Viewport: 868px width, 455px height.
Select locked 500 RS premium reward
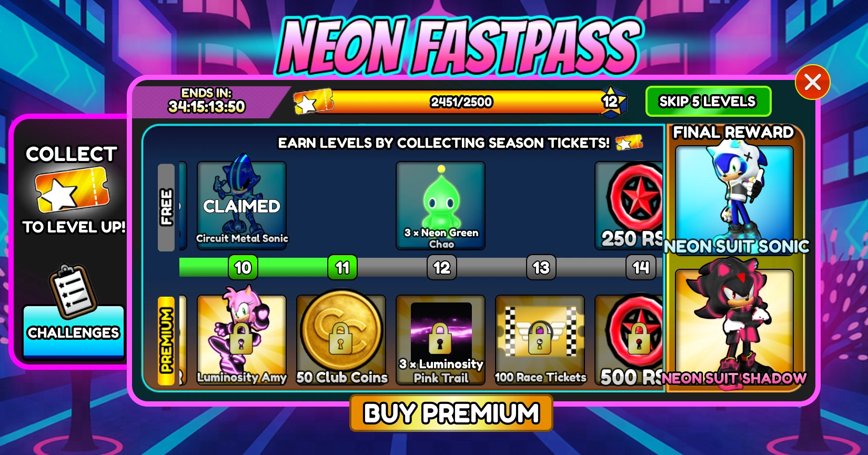coord(629,340)
